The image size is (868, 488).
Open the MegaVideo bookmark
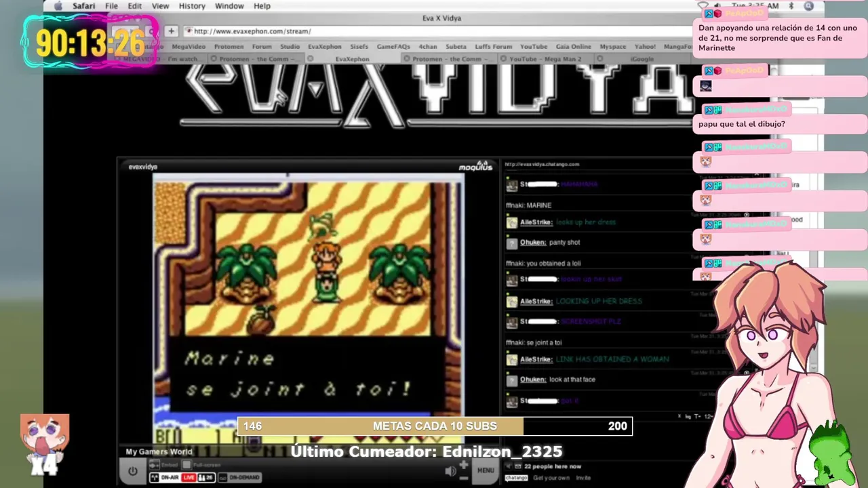tap(189, 47)
